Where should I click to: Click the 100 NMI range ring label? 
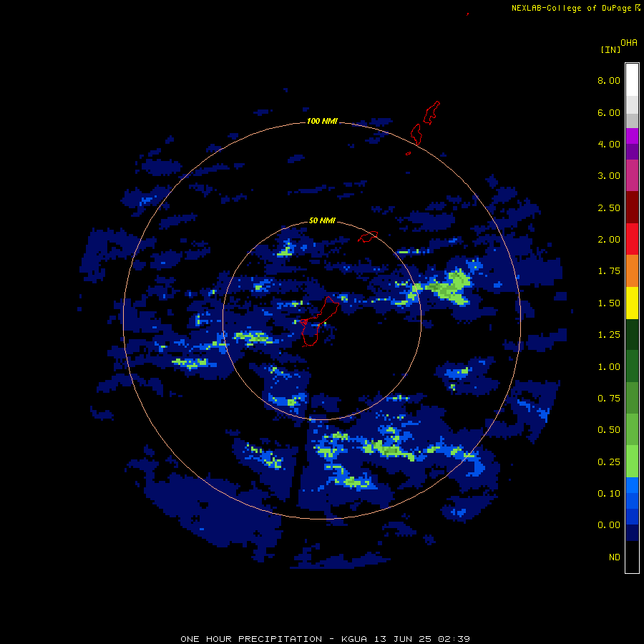pyautogui.click(x=322, y=121)
